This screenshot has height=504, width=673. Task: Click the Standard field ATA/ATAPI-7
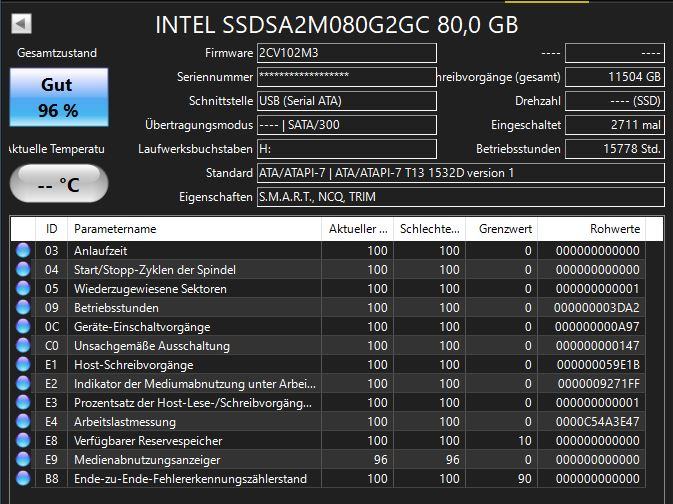pos(461,173)
